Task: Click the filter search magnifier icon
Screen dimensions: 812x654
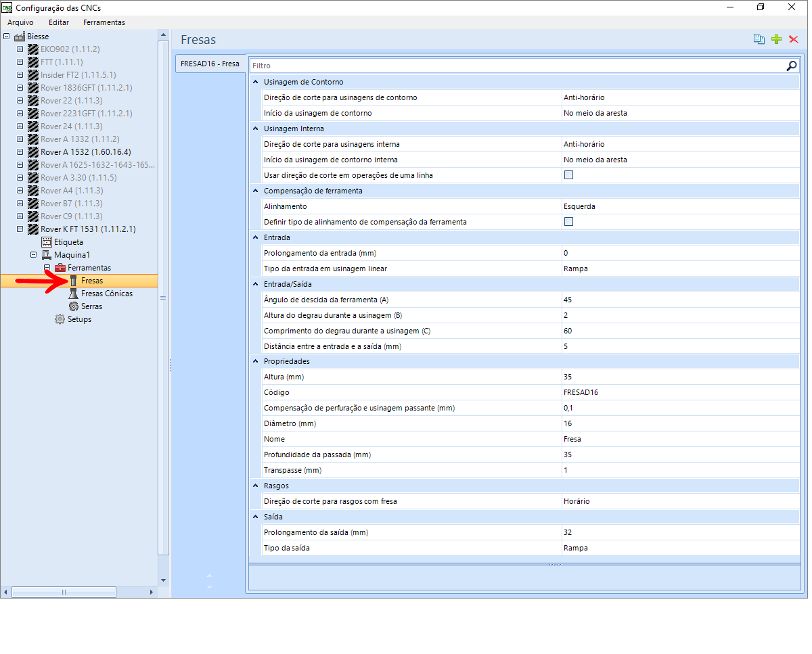Action: tap(792, 66)
